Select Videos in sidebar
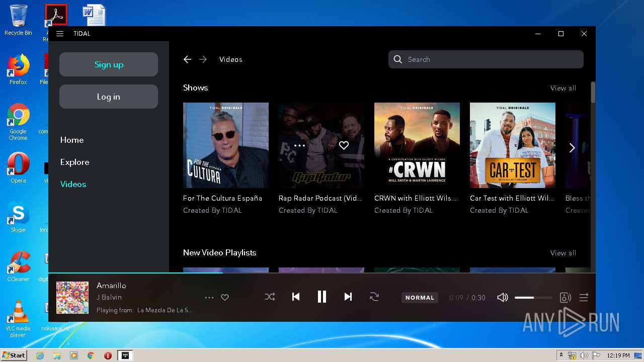Image resolution: width=644 pixels, height=362 pixels. (x=73, y=184)
